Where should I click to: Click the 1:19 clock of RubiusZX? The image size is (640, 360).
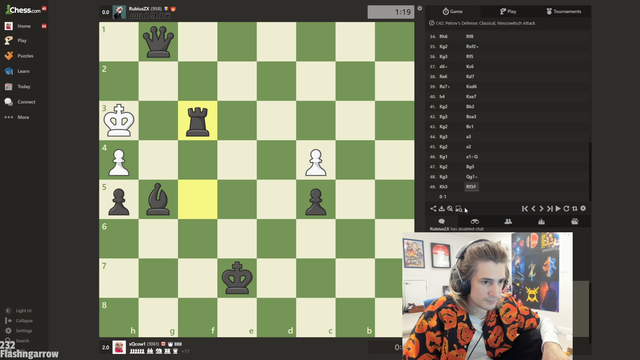(x=391, y=12)
